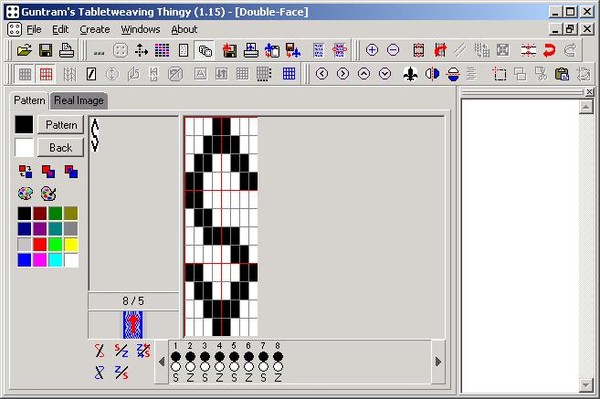
Task: Toggle the red grid view button
Action: coord(46,74)
